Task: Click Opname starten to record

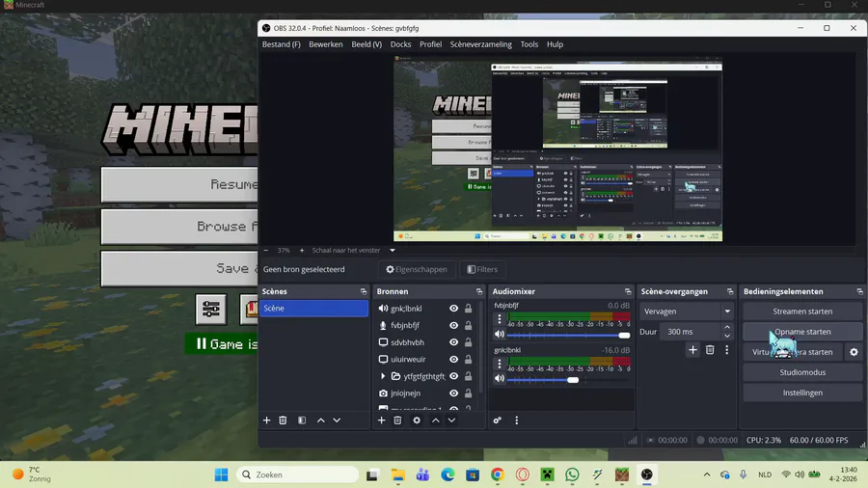Action: pos(802,332)
